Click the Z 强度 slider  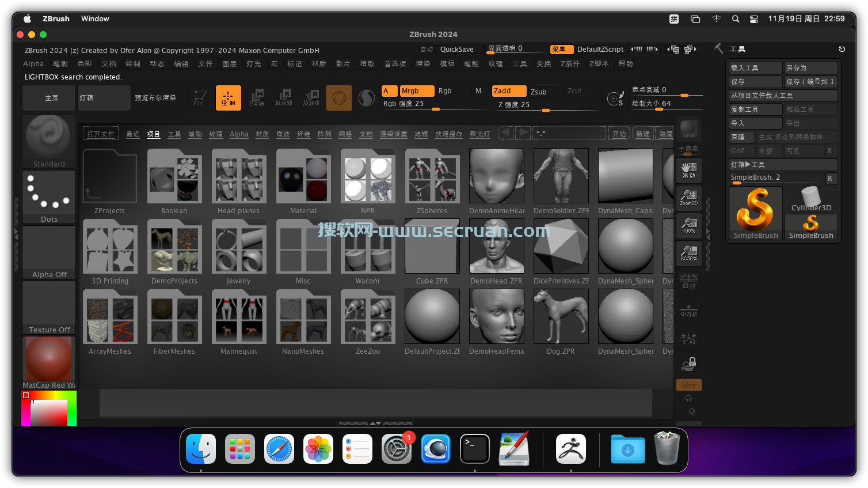(x=546, y=105)
